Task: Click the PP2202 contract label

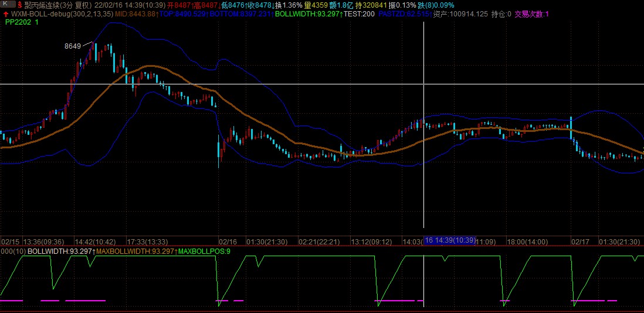Action: (22, 22)
